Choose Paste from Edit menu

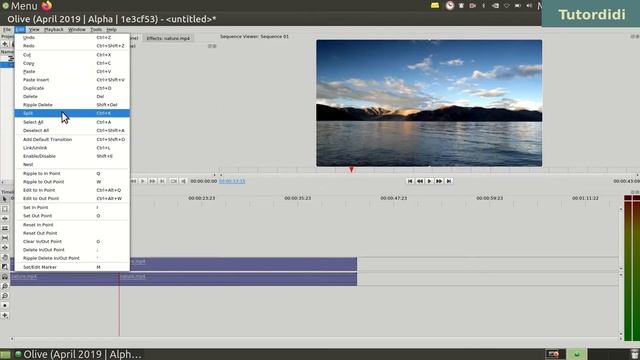point(72,71)
